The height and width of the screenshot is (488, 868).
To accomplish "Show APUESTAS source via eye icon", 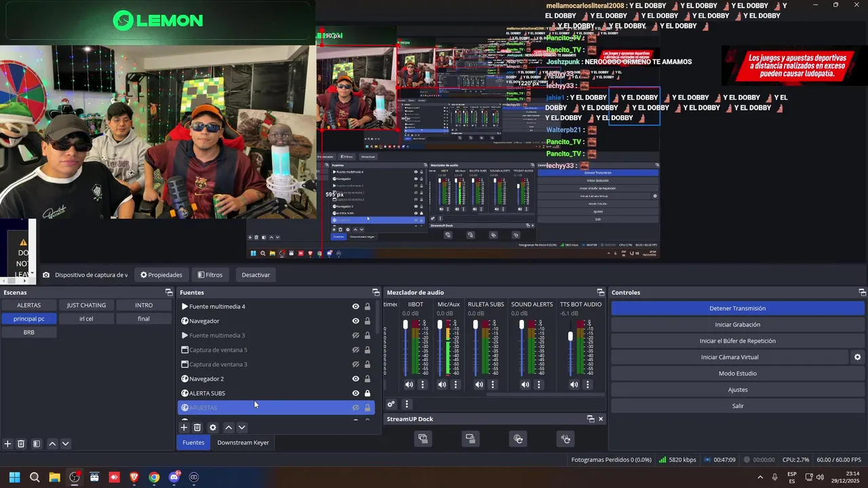I will [355, 407].
